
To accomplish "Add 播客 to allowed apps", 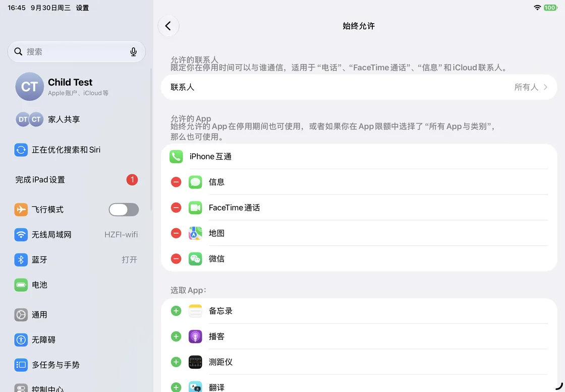I will (176, 337).
